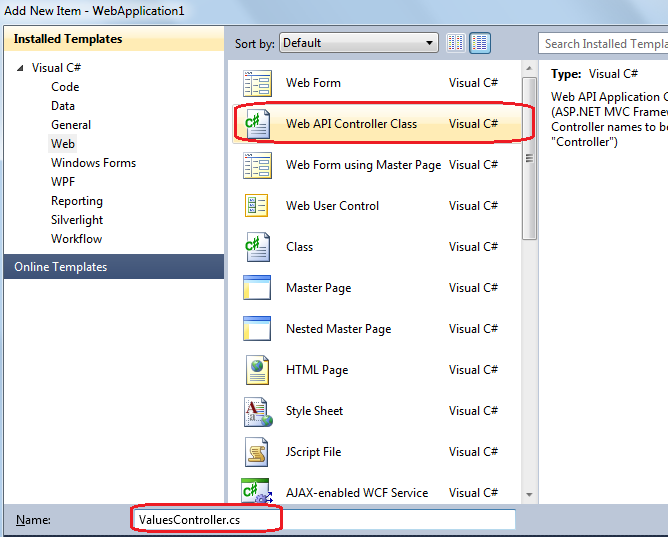Switch to small icons view
The image size is (668, 537).
(x=456, y=43)
